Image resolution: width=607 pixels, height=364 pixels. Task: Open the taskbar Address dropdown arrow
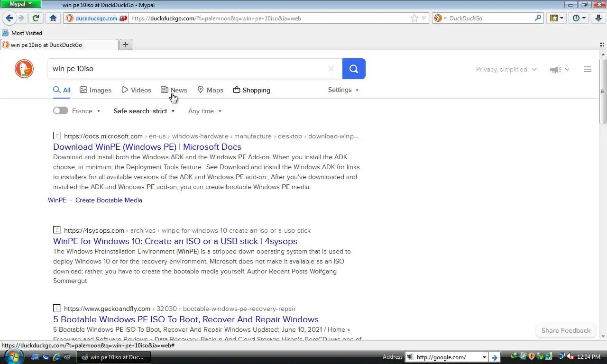pos(484,357)
